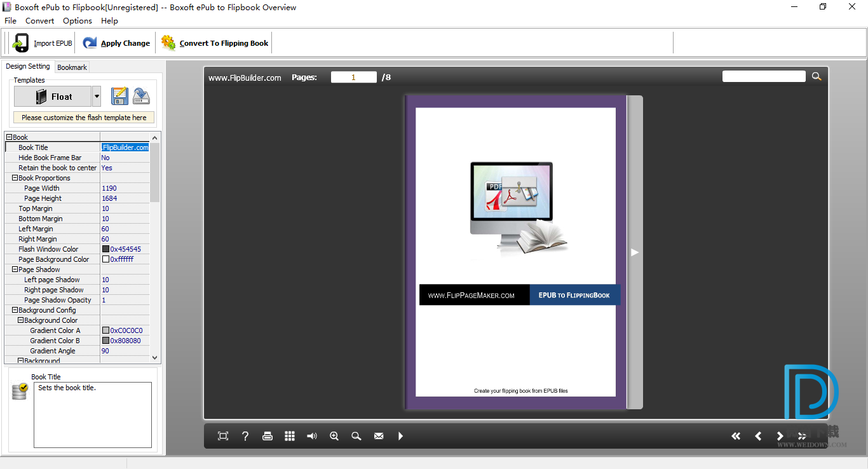
Task: Open the template dropdown arrow
Action: click(97, 97)
